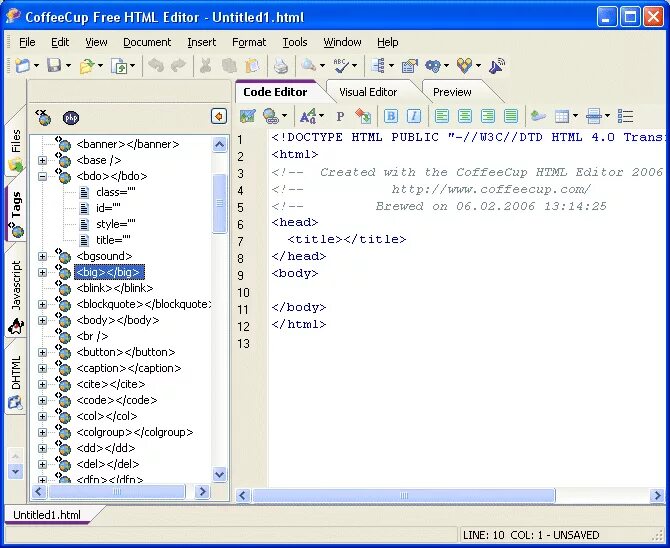Click the Search magnifier icon
This screenshot has height=548, width=670.
coord(309,66)
